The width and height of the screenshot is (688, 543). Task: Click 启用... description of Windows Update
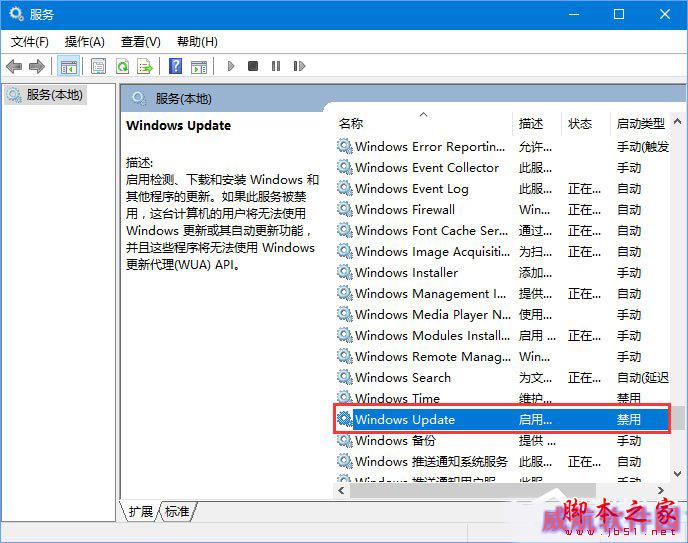[x=535, y=420]
